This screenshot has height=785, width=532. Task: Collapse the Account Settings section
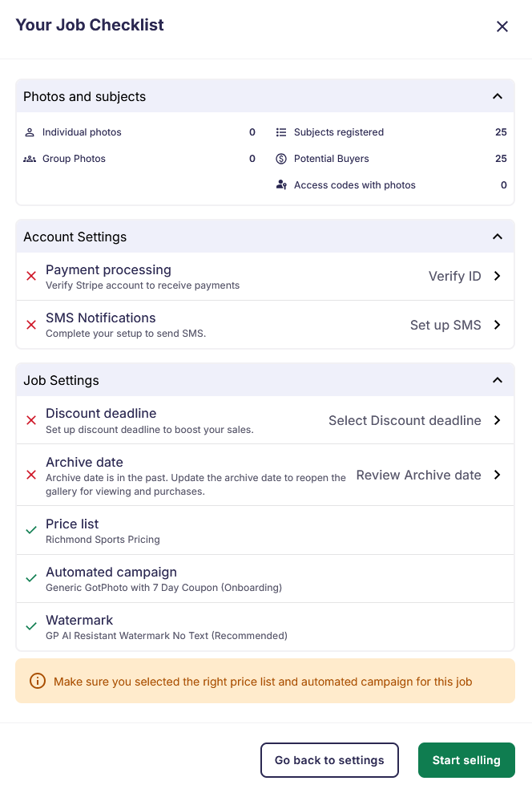(497, 236)
